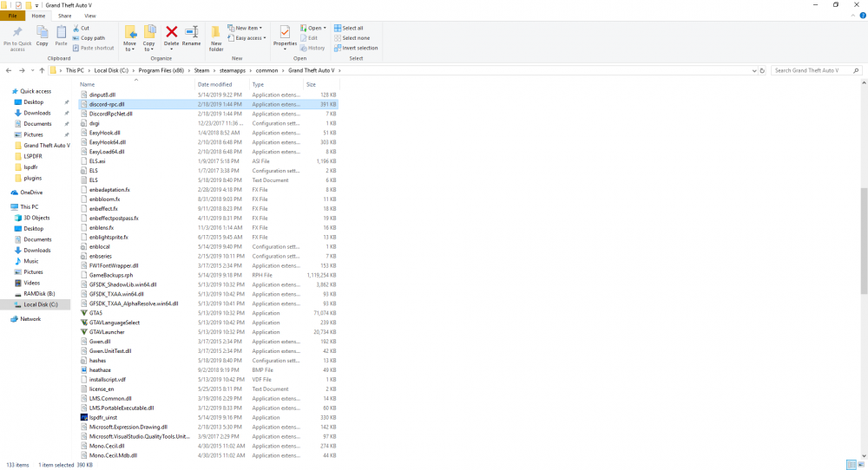Expand the Open button dropdown arrow
868x470 pixels.
point(325,28)
